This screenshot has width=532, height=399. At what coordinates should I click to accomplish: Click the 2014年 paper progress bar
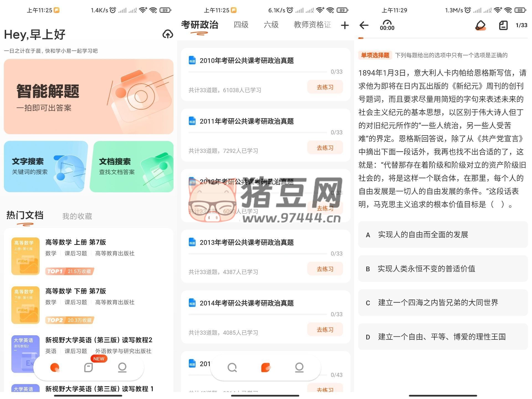tap(258, 314)
